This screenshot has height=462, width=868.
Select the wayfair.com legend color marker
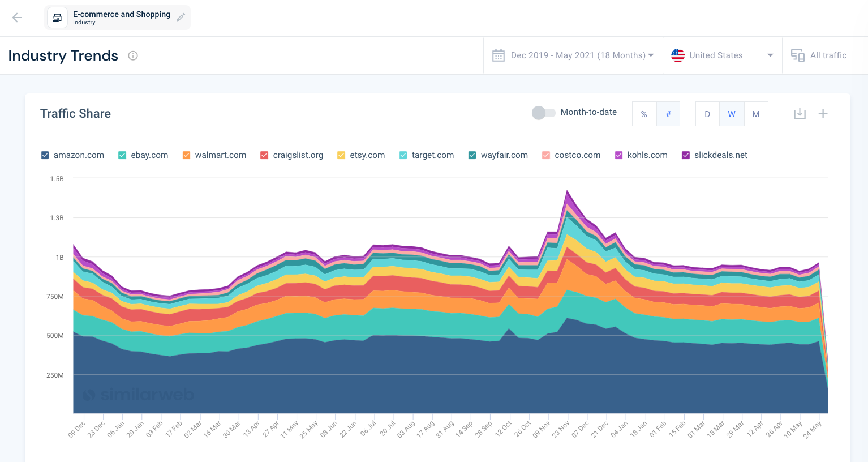pyautogui.click(x=471, y=155)
